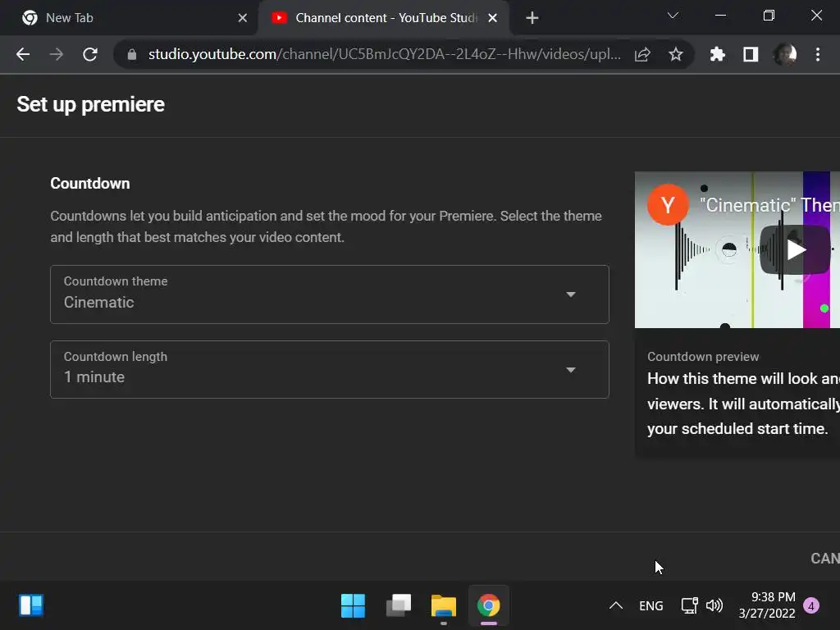Open the tab search chevron
The width and height of the screenshot is (840, 630).
(x=673, y=16)
